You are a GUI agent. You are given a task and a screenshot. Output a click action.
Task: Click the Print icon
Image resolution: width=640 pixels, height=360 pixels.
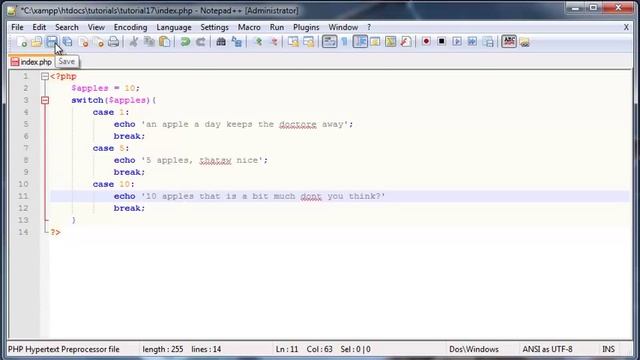[113, 42]
